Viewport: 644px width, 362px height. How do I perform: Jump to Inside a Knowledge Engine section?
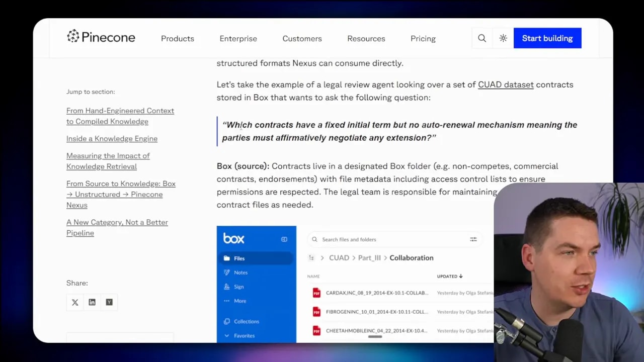point(112,139)
